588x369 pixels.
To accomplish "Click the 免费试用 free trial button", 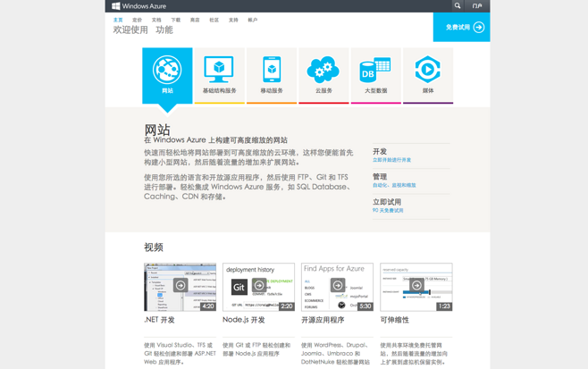I will pyautogui.click(x=463, y=28).
